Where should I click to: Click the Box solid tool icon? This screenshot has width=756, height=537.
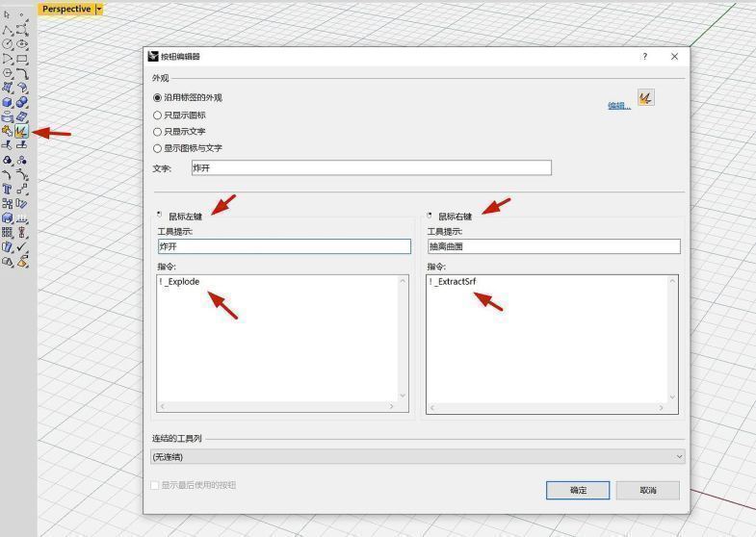point(8,102)
